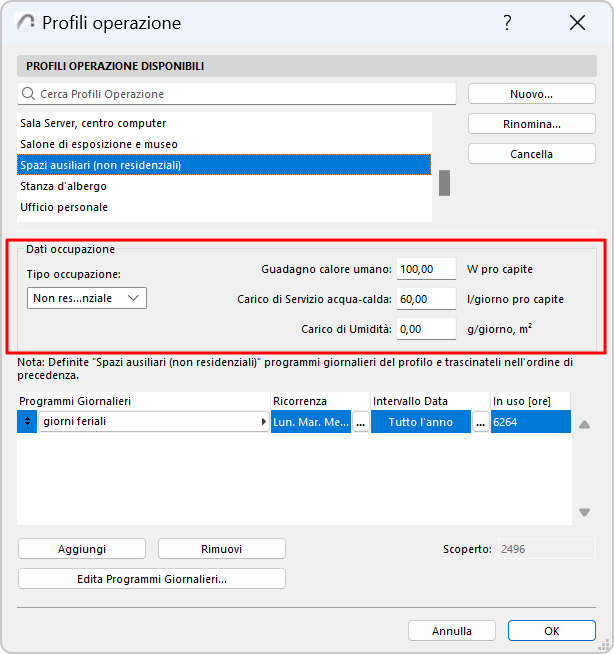This screenshot has width=614, height=654.
Task: Move schedule down with the down arrow
Action: pyautogui.click(x=585, y=513)
